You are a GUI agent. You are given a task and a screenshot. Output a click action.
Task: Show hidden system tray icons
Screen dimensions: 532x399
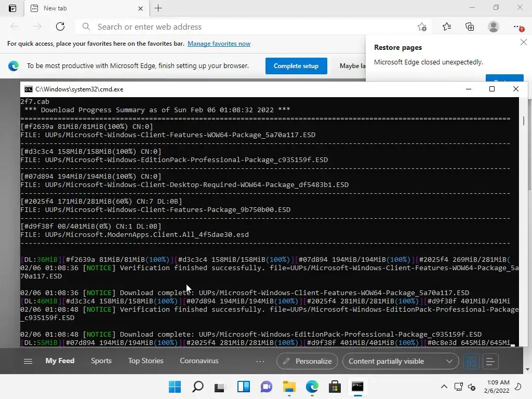pos(444,387)
